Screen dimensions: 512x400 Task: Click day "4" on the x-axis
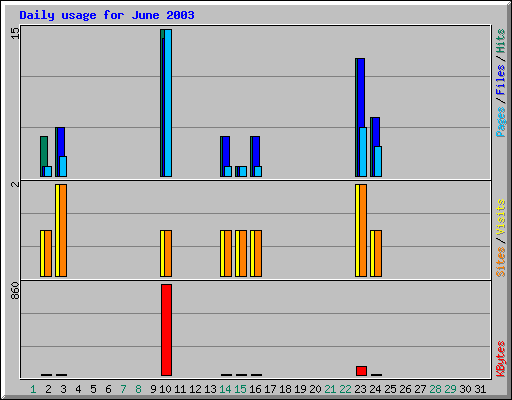(78, 389)
